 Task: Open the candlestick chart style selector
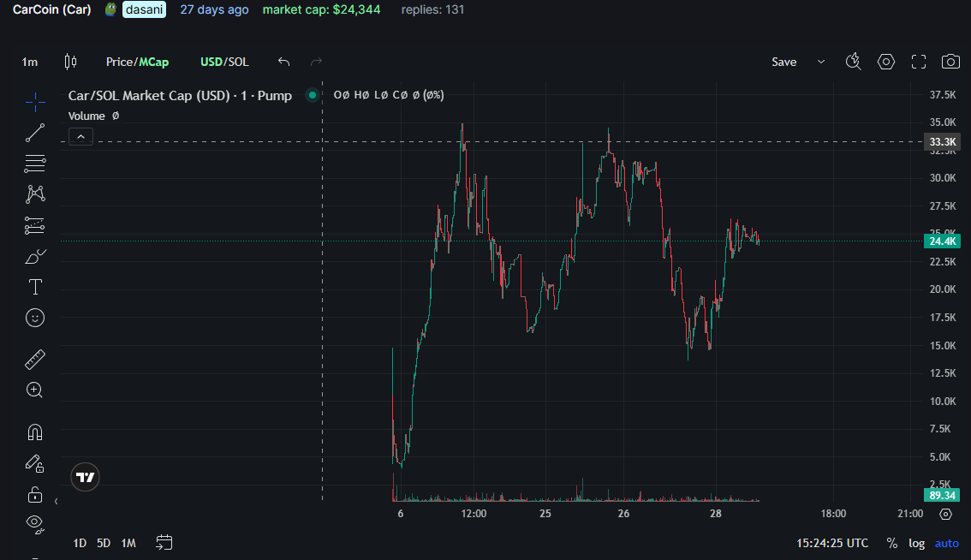[70, 62]
